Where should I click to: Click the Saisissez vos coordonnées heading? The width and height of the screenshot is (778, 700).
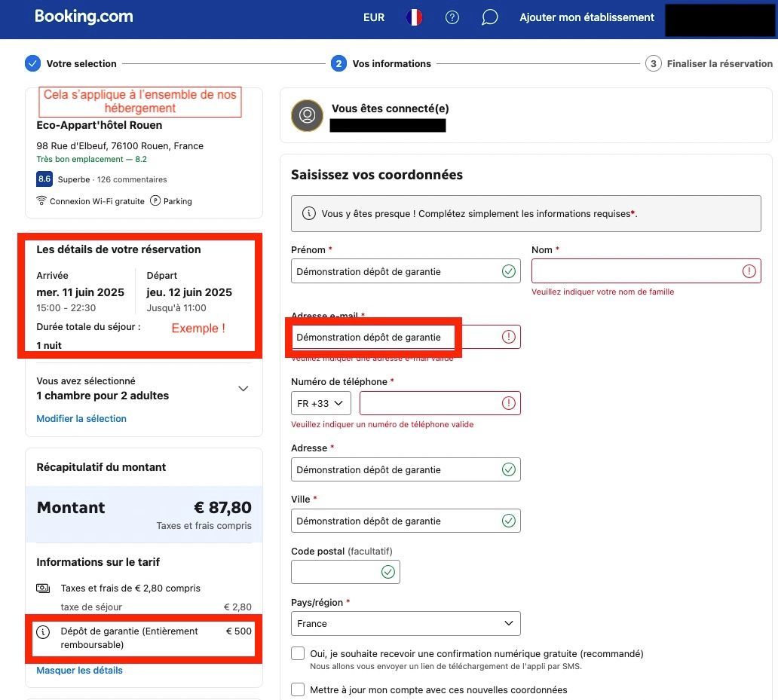pos(377,175)
